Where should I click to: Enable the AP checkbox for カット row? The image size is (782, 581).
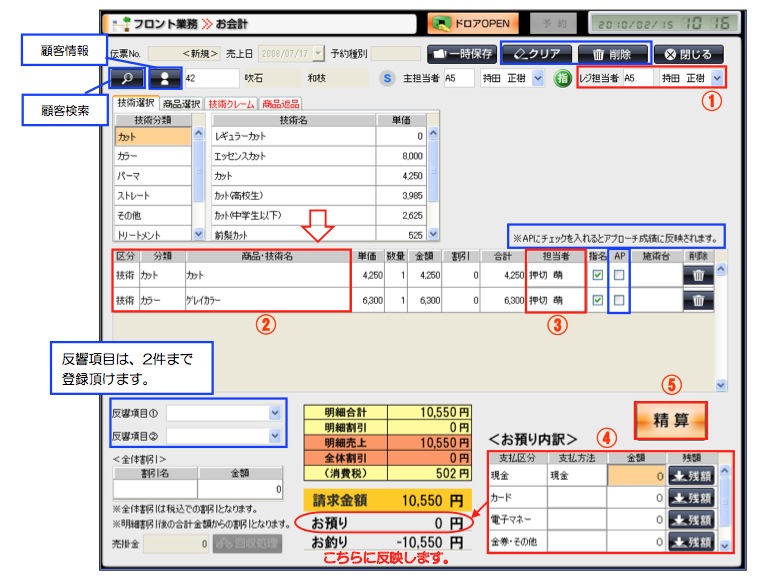(x=620, y=274)
